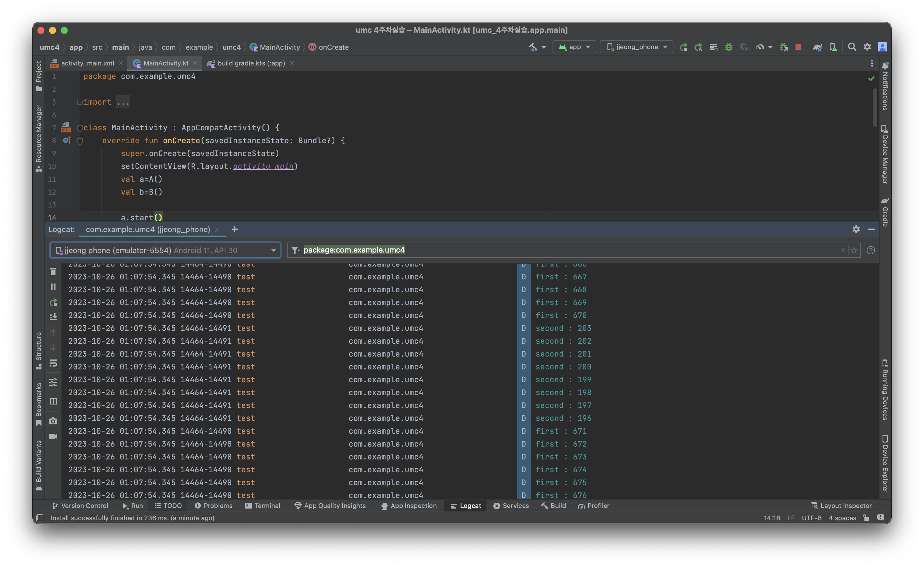This screenshot has width=924, height=567.
Task: Open Logcat filter help icon
Action: 871,250
